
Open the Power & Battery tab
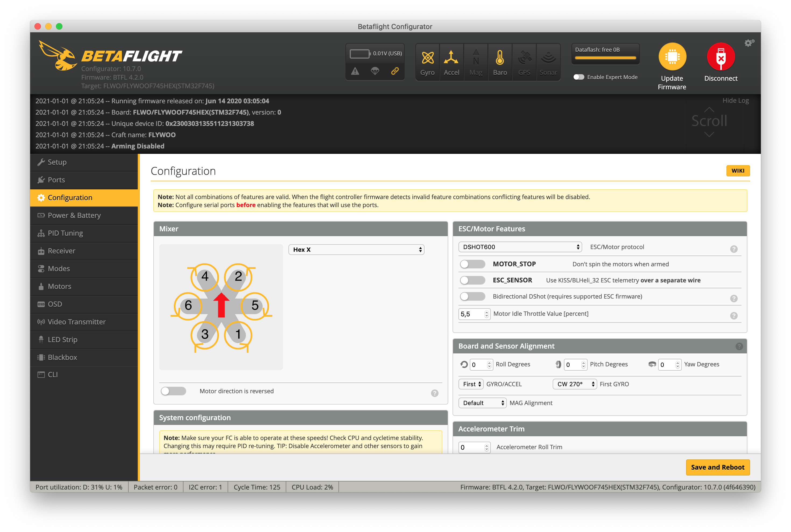pyautogui.click(x=84, y=215)
